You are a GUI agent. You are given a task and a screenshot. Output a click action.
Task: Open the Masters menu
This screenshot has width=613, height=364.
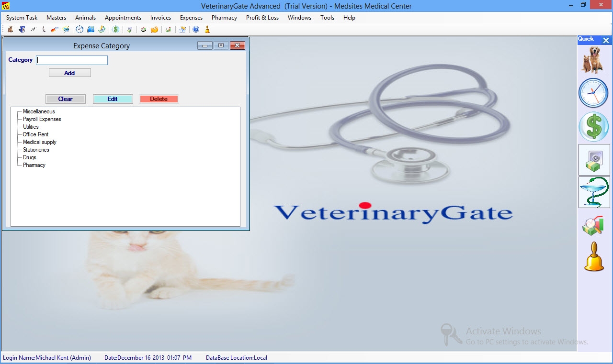pos(56,18)
